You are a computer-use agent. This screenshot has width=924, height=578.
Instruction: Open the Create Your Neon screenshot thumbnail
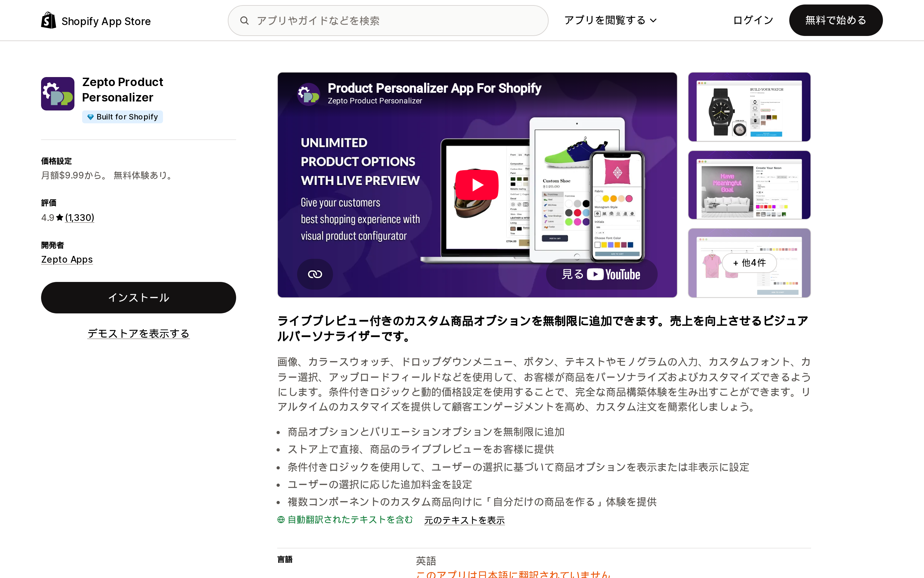pos(749,185)
